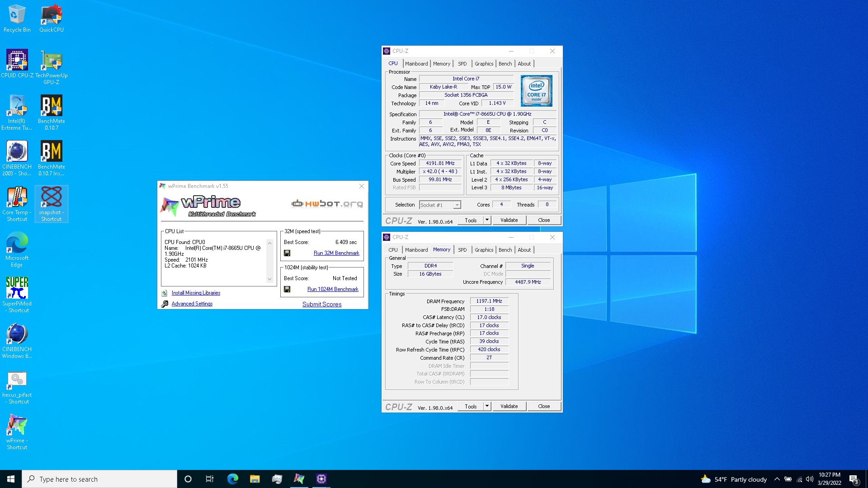Image resolution: width=868 pixels, height=488 pixels.
Task: Expand Tools arrow in upper CPU-Z window
Action: tap(487, 220)
